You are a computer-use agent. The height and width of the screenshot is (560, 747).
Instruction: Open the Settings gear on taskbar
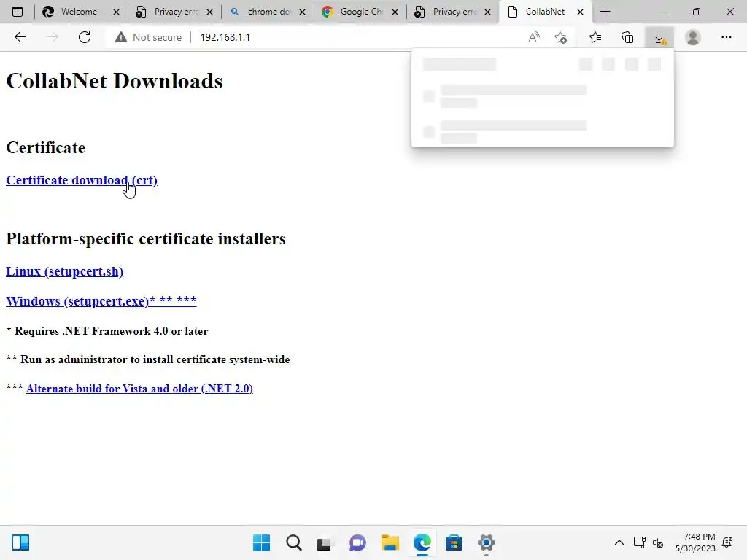(x=487, y=542)
